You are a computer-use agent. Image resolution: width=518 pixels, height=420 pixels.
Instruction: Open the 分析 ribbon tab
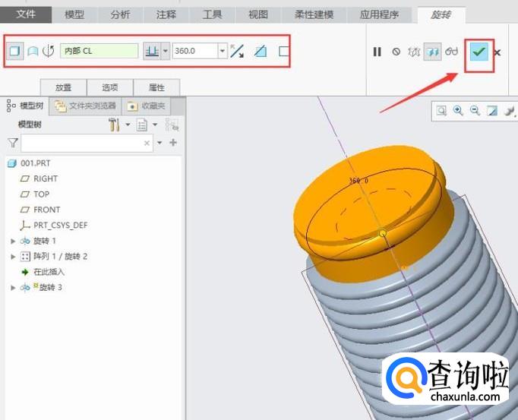coord(120,14)
